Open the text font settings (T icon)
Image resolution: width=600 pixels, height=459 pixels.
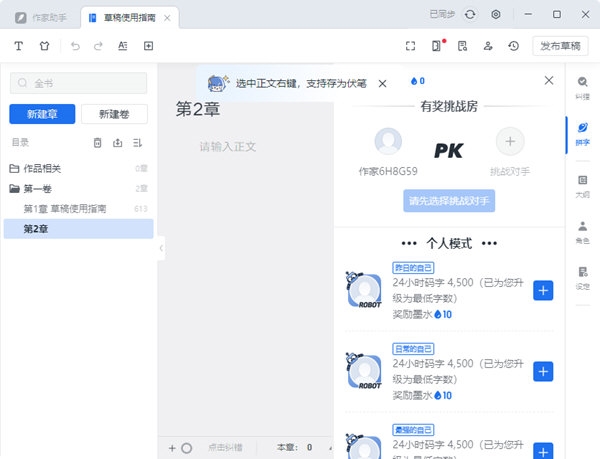click(18, 46)
